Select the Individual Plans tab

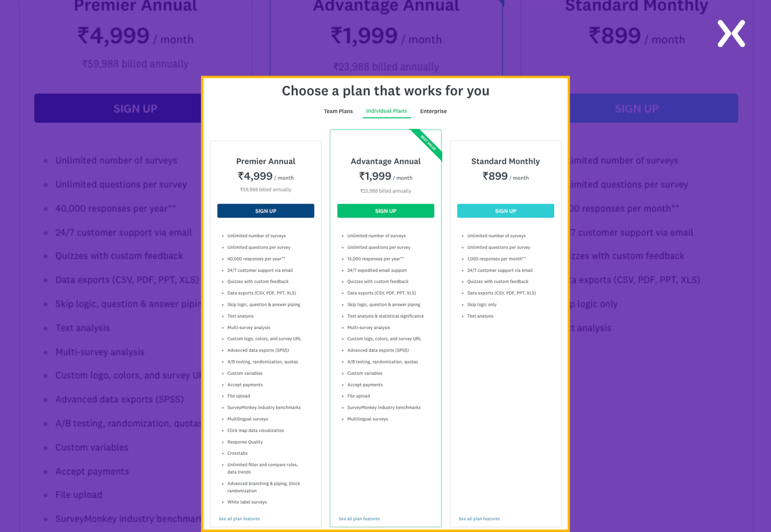(x=386, y=111)
